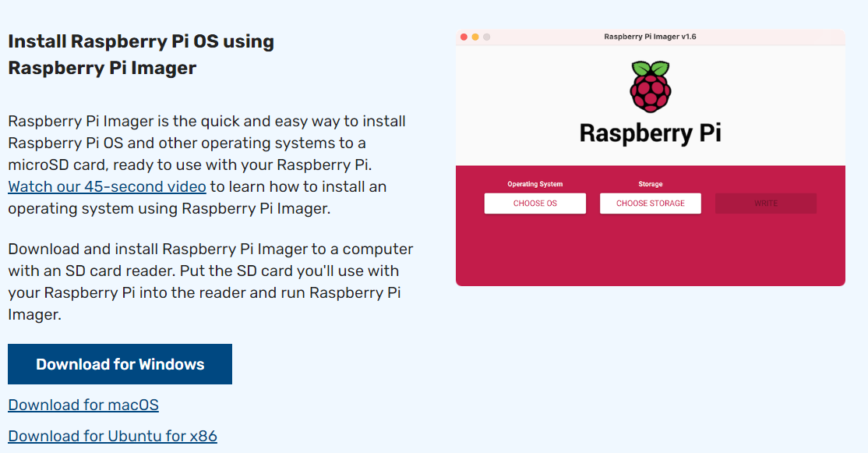The height and width of the screenshot is (453, 868).
Task: Click the Raspberry Pi logo icon
Action: [x=651, y=87]
